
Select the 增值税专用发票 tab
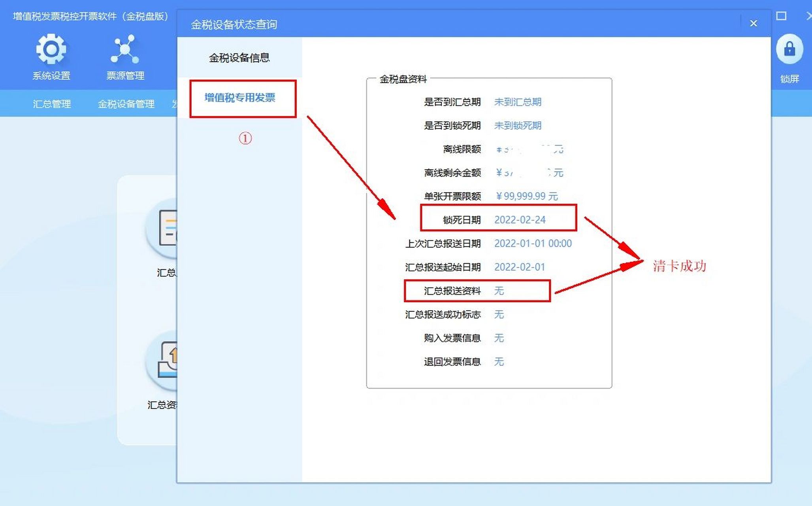239,98
